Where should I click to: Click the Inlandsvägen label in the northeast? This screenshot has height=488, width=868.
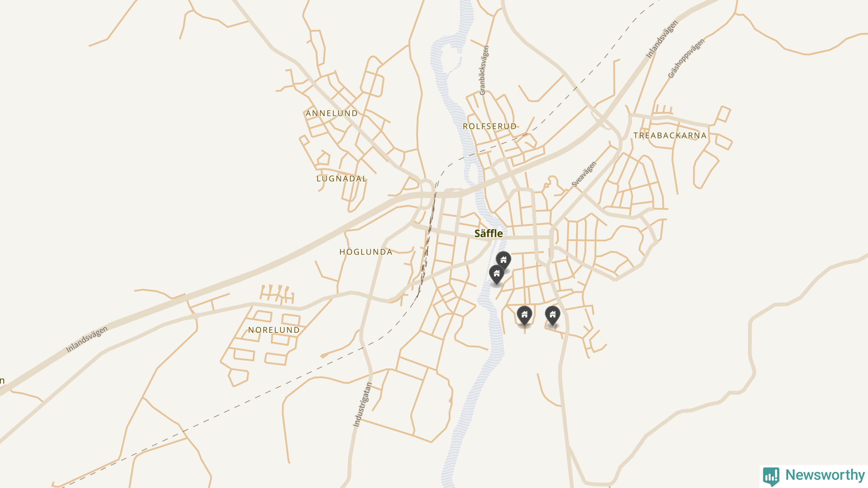pyautogui.click(x=662, y=39)
